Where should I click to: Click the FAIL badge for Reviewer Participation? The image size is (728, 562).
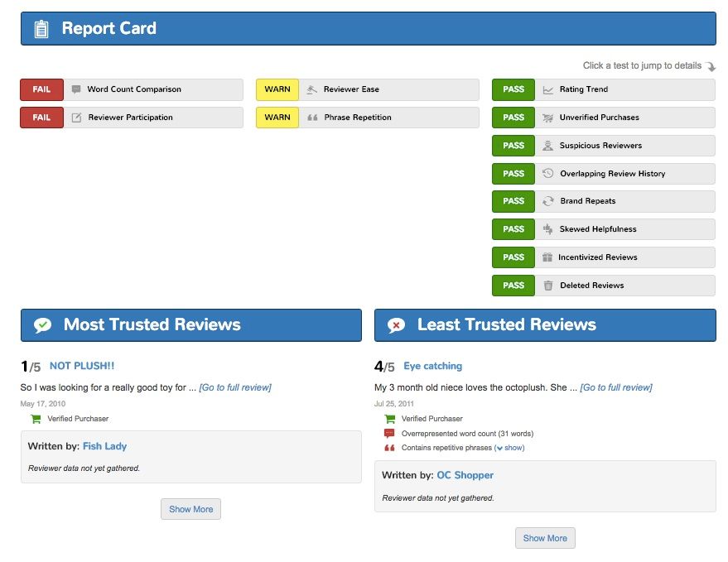(41, 118)
